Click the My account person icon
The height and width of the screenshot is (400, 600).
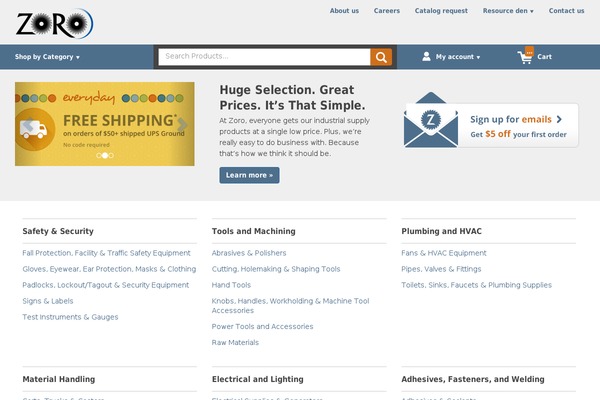click(426, 57)
